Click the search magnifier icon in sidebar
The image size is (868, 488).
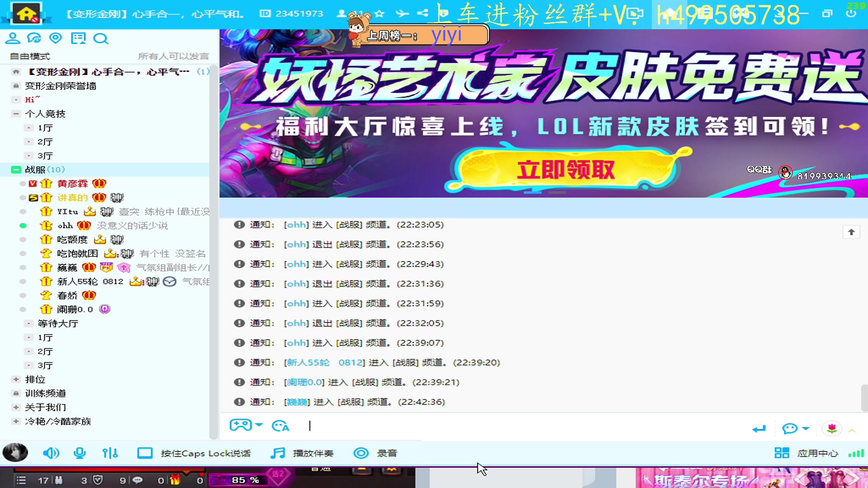(x=100, y=38)
